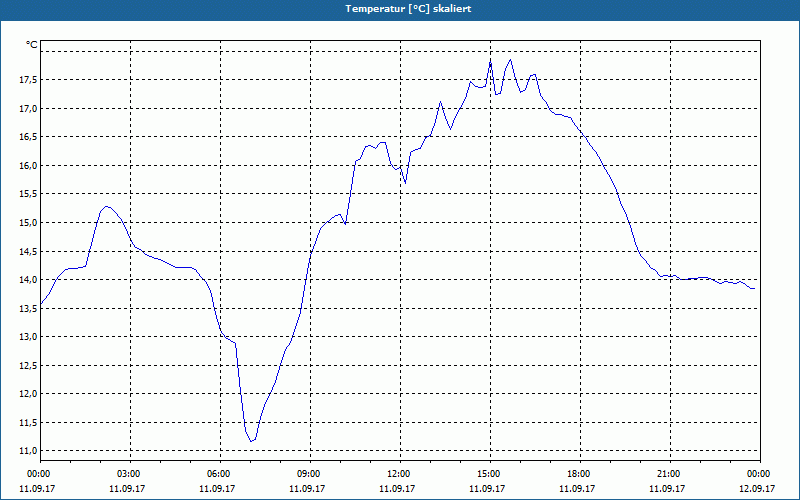
Task: Select the '14,0' y-axis value
Action: pos(28,280)
